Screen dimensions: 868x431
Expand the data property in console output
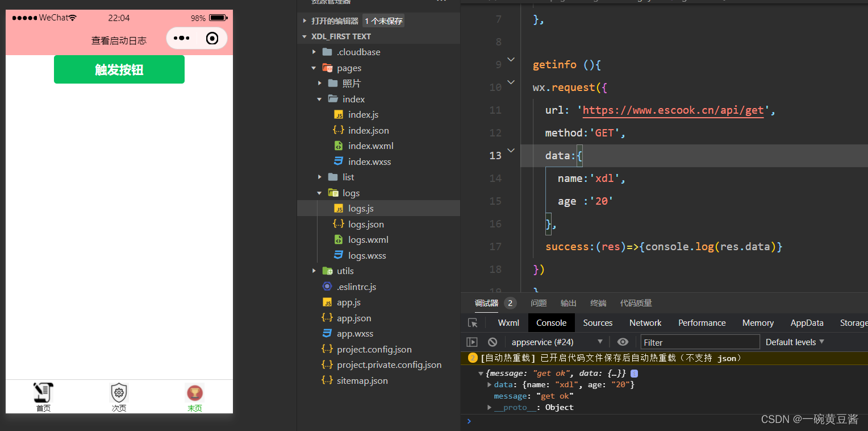[x=490, y=385]
